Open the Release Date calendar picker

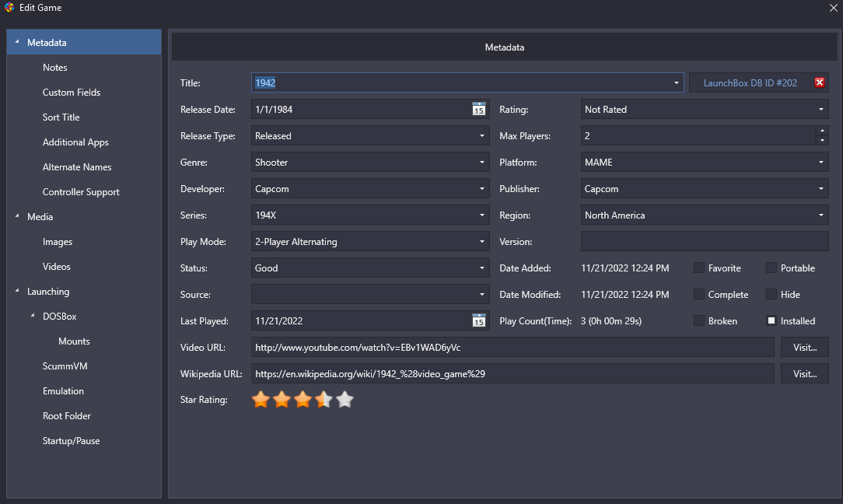478,110
